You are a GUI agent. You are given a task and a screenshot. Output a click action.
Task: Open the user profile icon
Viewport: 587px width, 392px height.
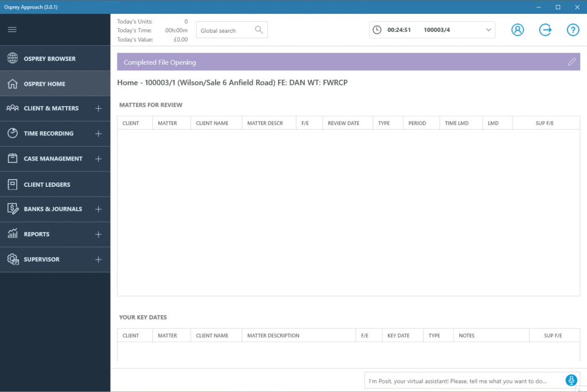(x=518, y=30)
